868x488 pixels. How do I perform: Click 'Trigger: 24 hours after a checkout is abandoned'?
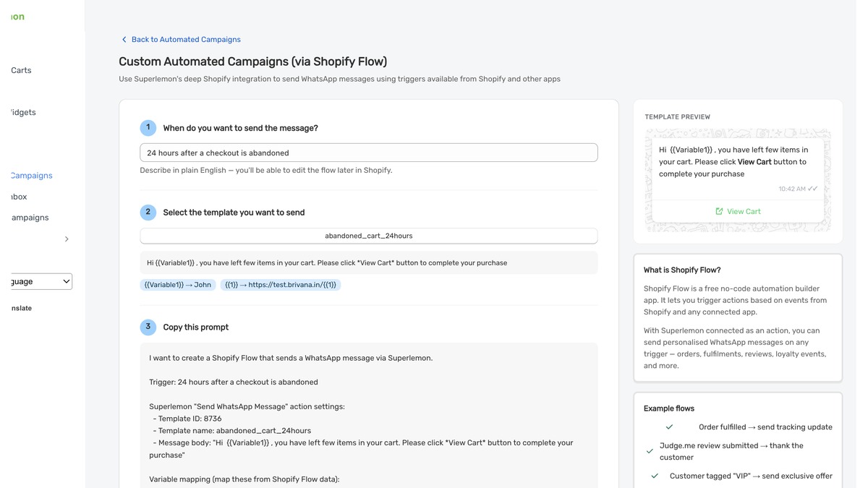pos(234,382)
